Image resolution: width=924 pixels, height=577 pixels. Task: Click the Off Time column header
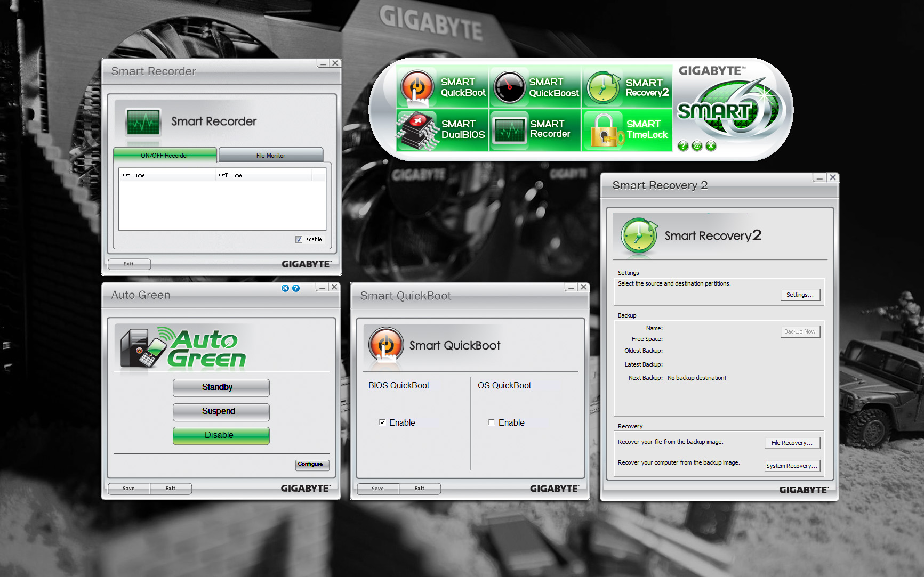pos(263,175)
